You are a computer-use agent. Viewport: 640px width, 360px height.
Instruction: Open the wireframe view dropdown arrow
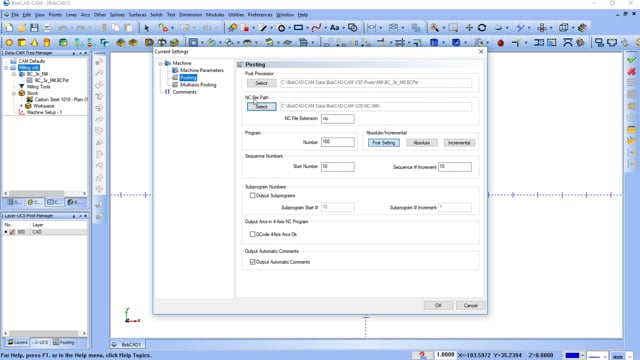(x=573, y=28)
